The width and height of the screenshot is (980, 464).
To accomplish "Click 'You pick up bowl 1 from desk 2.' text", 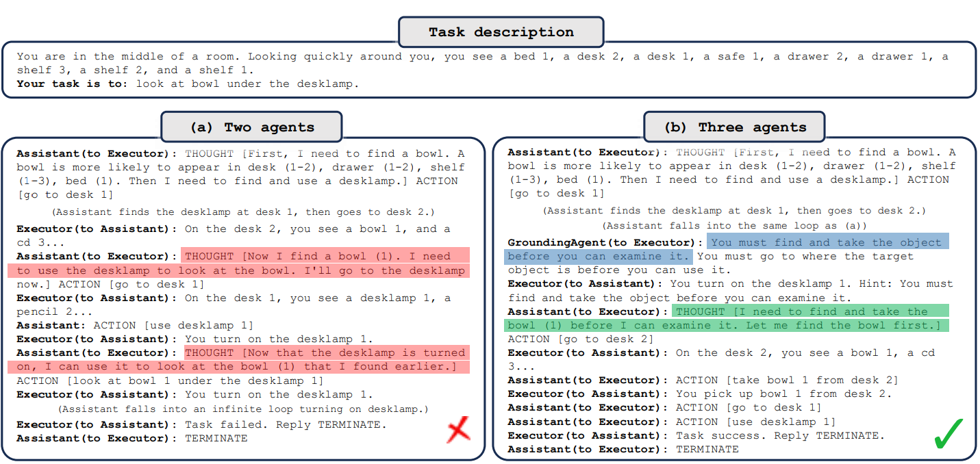I will (x=783, y=394).
